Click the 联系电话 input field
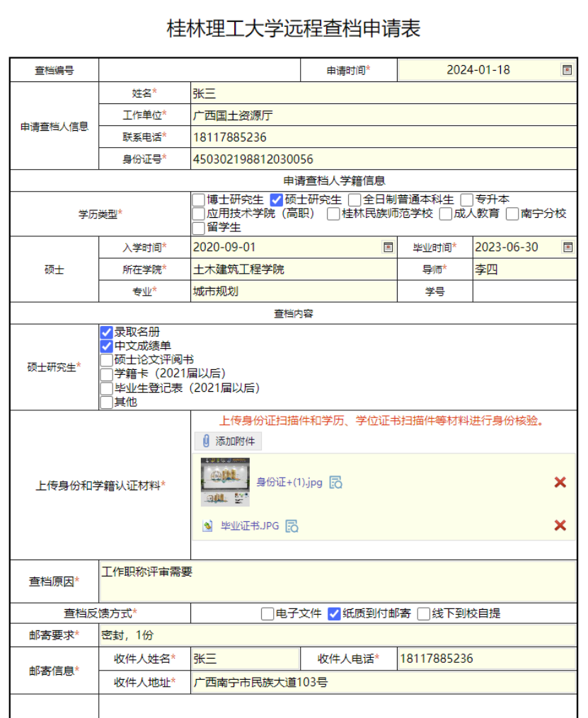 pyautogui.click(x=382, y=137)
